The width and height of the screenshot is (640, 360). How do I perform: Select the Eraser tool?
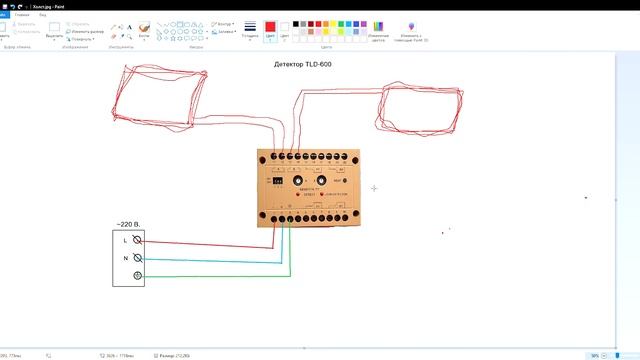point(113,37)
